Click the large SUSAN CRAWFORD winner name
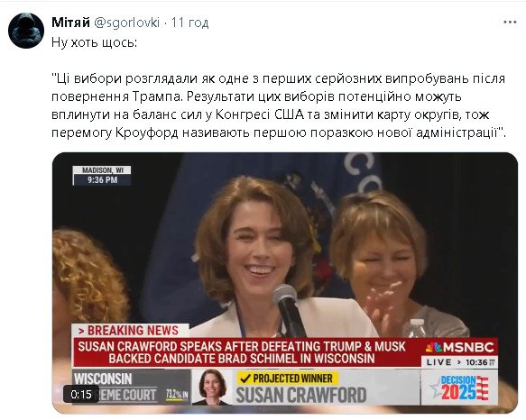The image size is (526, 420). (301, 395)
